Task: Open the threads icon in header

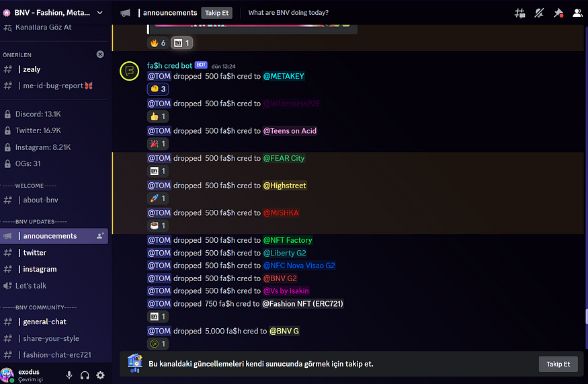Action: [x=519, y=13]
